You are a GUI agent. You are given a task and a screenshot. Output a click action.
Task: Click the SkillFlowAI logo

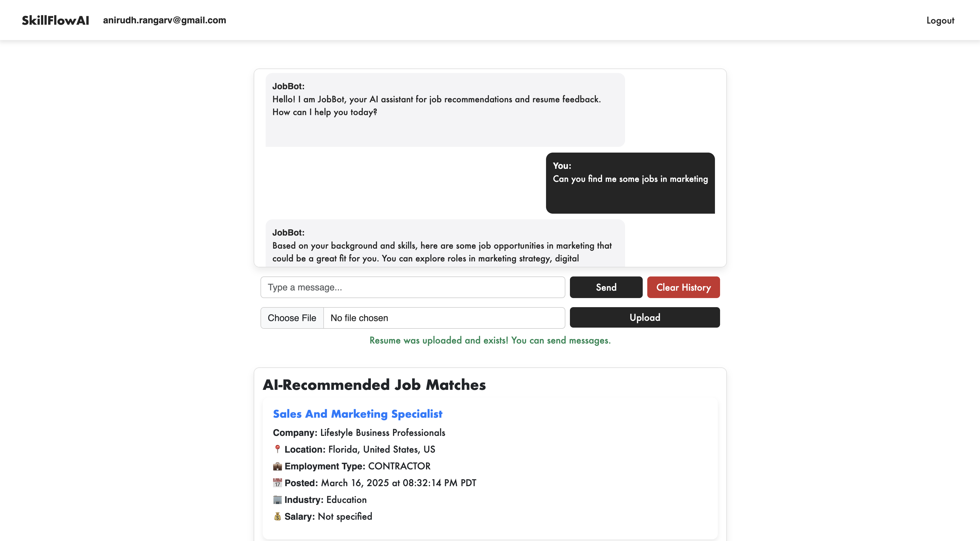tap(55, 20)
